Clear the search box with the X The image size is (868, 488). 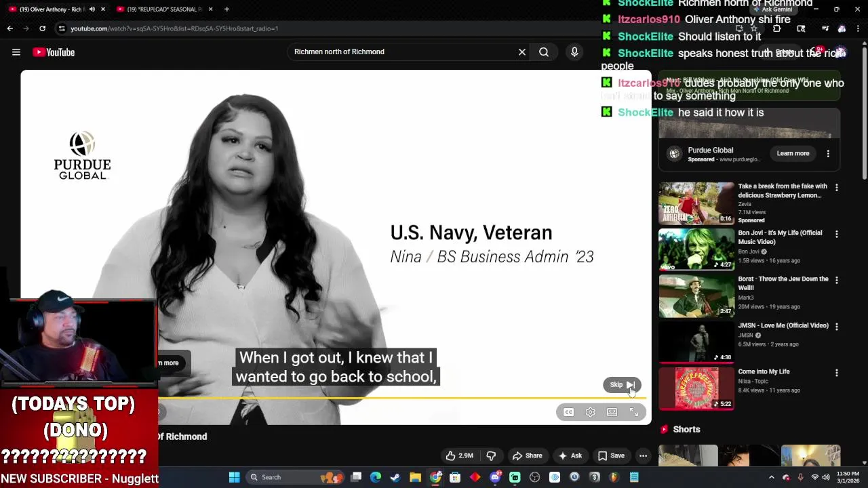[x=522, y=52]
